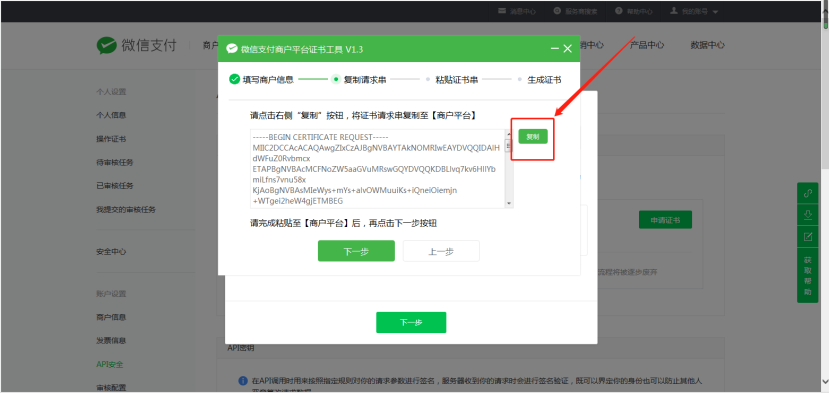The image size is (830, 394).
Task: Click 下一步 in the certificate tool dialog
Action: (x=356, y=251)
